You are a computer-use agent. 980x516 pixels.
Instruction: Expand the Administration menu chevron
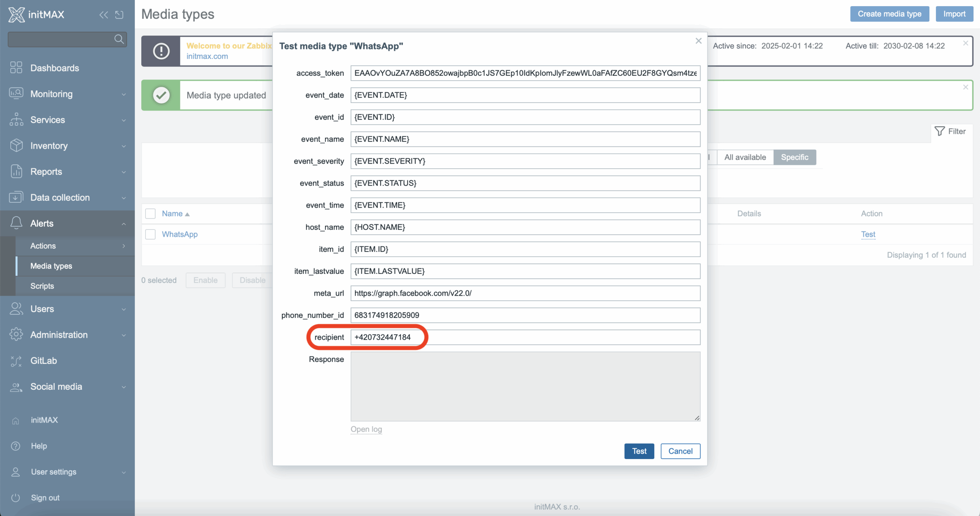[x=124, y=335]
